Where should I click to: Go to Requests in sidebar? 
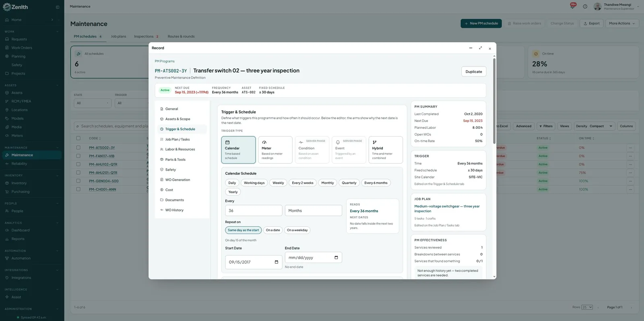(19, 39)
